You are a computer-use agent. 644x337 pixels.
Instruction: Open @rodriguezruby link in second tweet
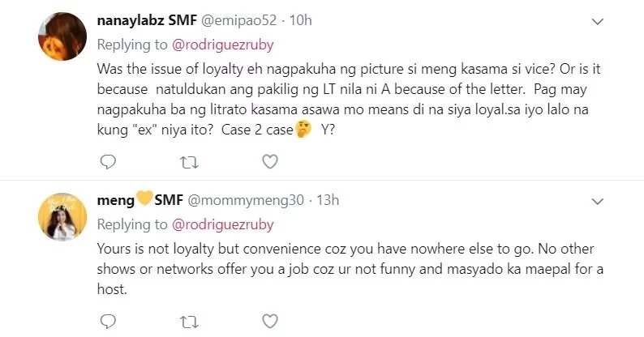222,224
